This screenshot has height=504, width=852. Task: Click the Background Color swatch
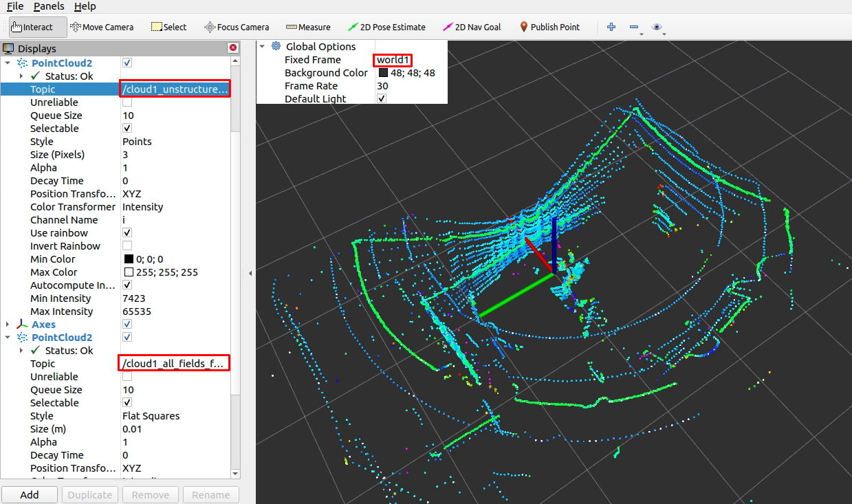tap(383, 73)
